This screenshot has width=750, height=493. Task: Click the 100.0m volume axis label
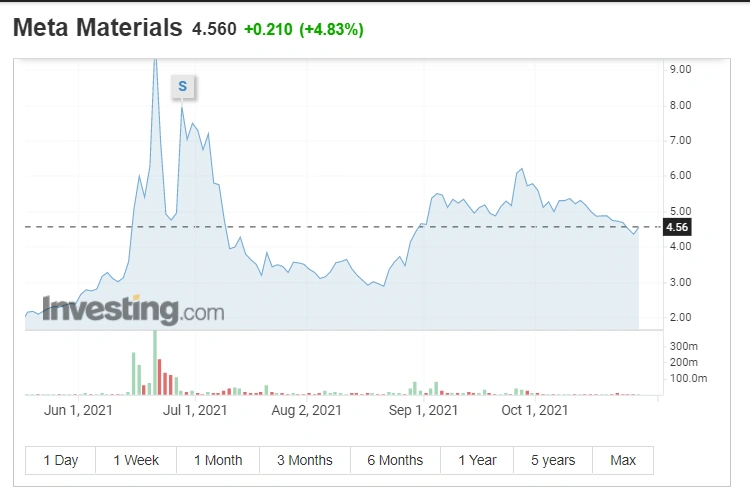688,378
